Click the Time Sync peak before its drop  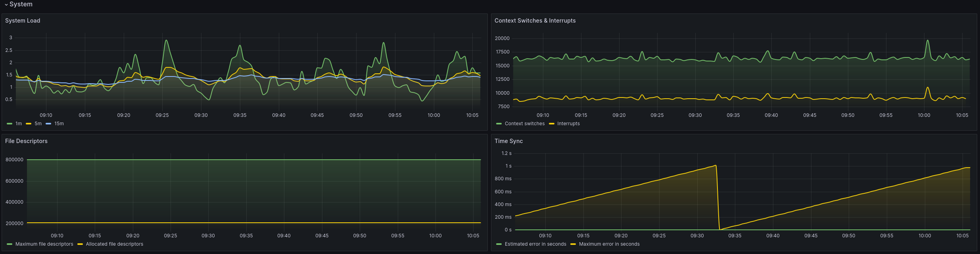click(715, 166)
